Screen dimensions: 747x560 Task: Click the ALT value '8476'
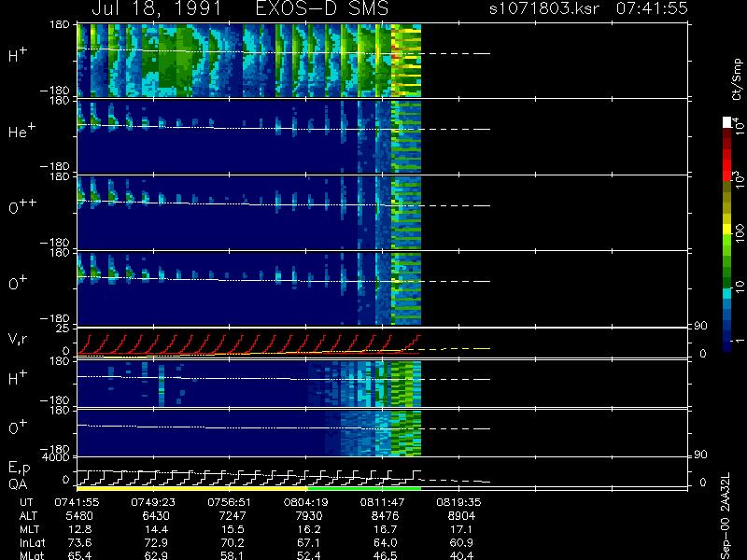pyautogui.click(x=385, y=516)
